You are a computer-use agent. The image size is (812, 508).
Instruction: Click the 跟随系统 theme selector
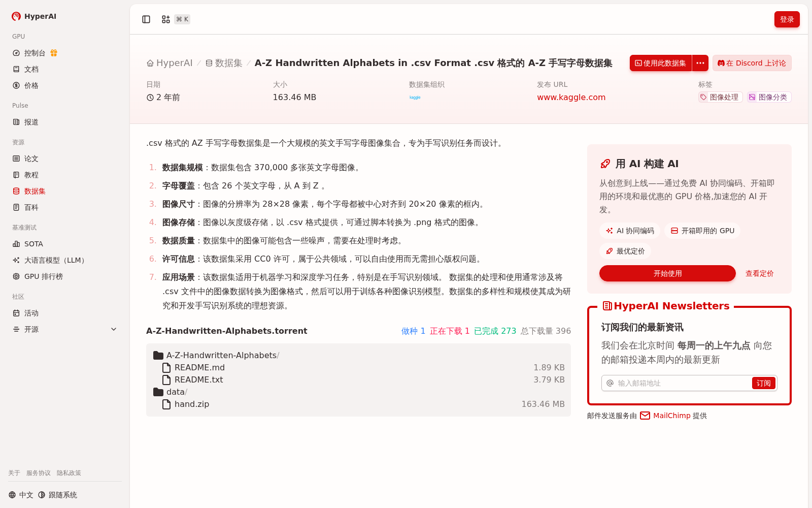click(57, 495)
